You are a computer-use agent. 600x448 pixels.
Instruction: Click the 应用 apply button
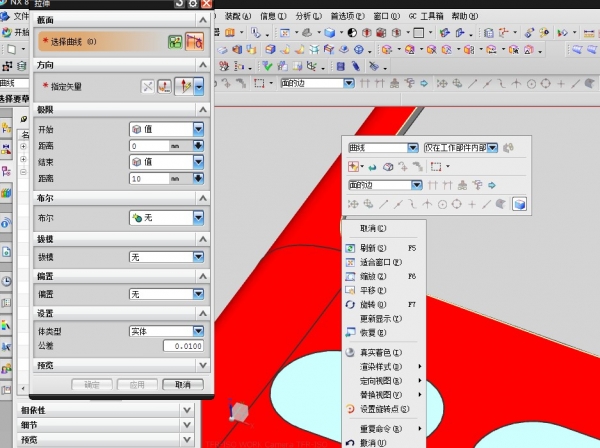137,384
